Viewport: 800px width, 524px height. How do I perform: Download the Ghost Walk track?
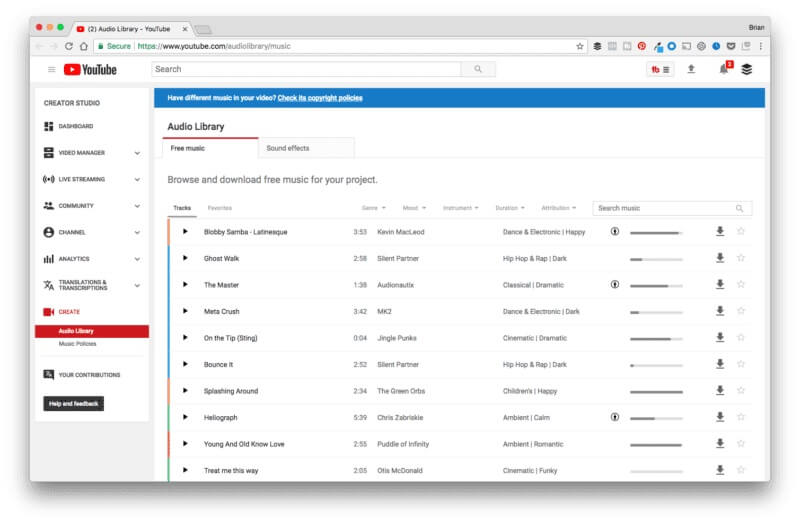(720, 258)
